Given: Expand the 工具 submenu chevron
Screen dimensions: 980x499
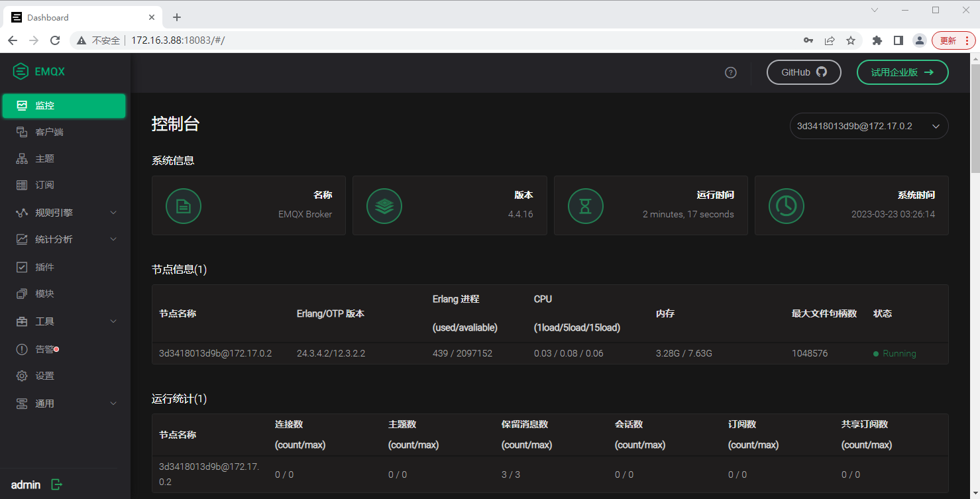Looking at the screenshot, I should [x=113, y=321].
